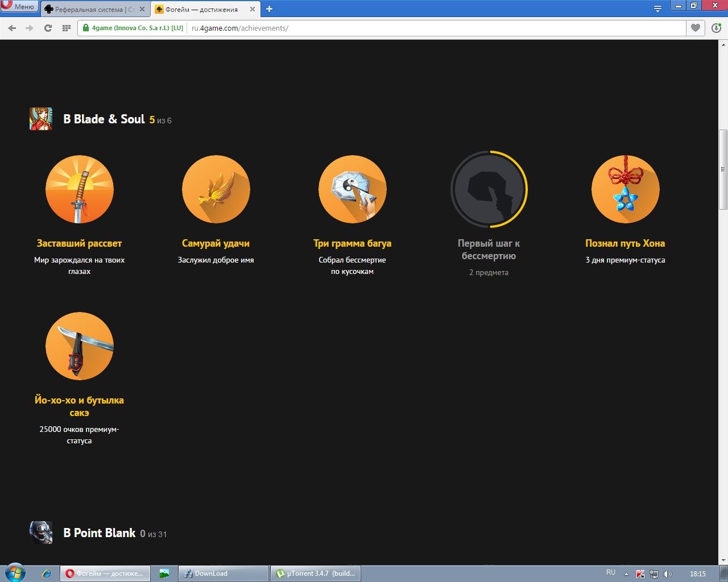Click scrollbar up arrow
The height and width of the screenshot is (582, 728).
723,44
